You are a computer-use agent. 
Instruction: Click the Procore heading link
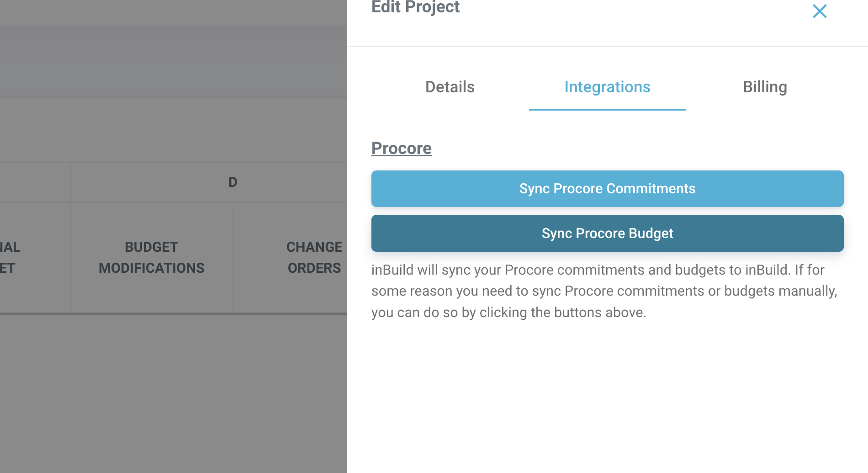point(401,148)
